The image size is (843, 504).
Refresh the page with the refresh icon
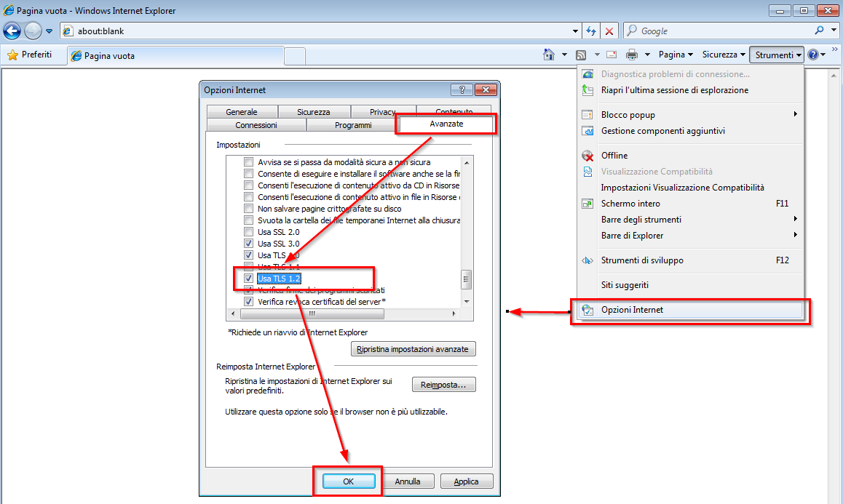pyautogui.click(x=591, y=31)
